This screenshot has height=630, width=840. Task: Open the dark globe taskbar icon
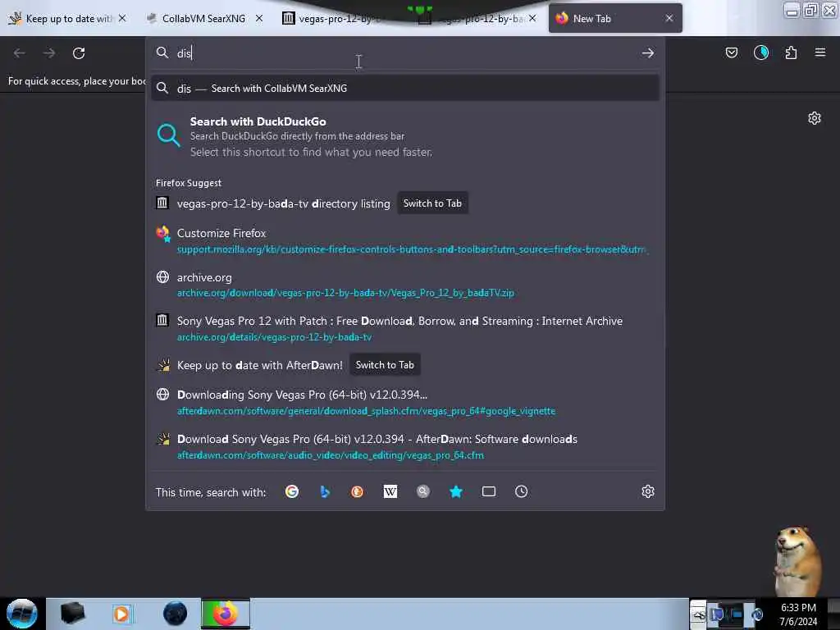[176, 614]
